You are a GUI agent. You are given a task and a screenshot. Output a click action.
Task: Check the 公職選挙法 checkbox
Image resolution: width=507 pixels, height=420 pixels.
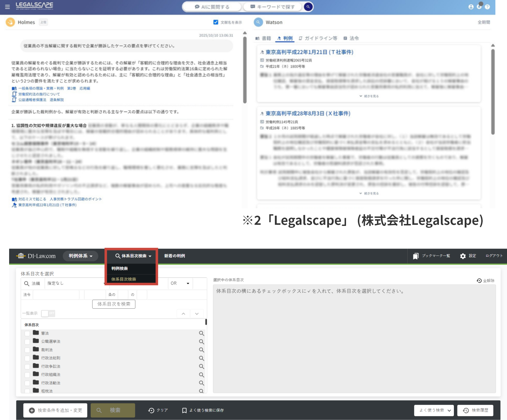27,342
